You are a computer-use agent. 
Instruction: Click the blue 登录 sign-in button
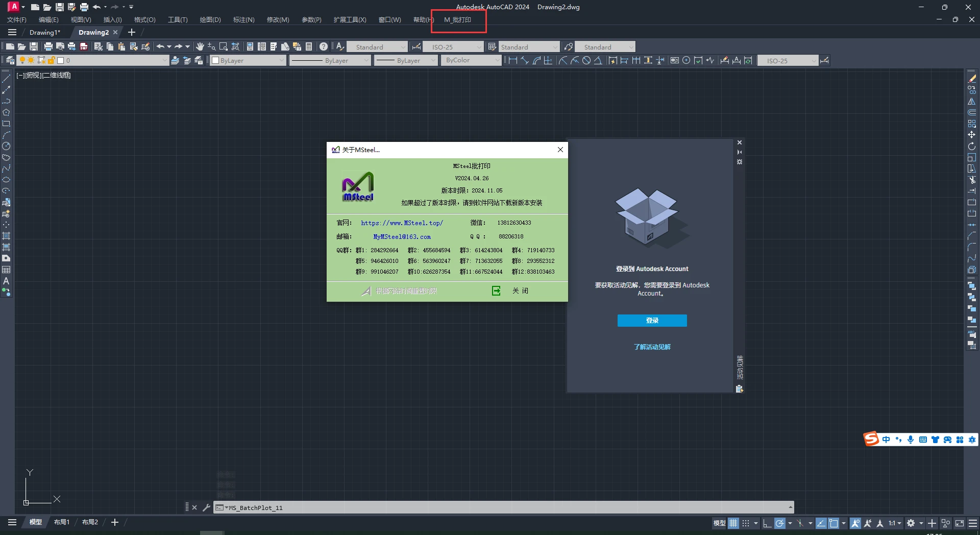pyautogui.click(x=652, y=320)
